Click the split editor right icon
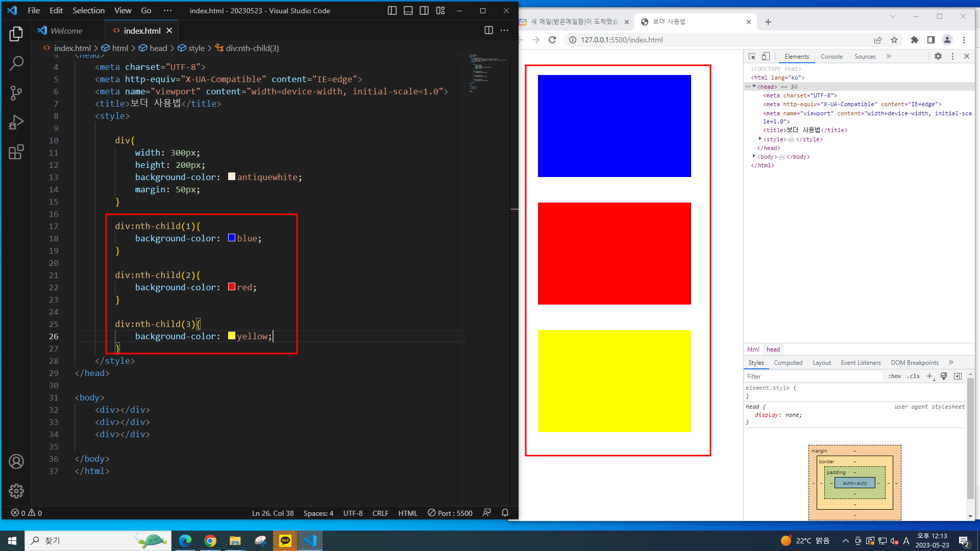Viewport: 980px width, 551px height. (488, 31)
